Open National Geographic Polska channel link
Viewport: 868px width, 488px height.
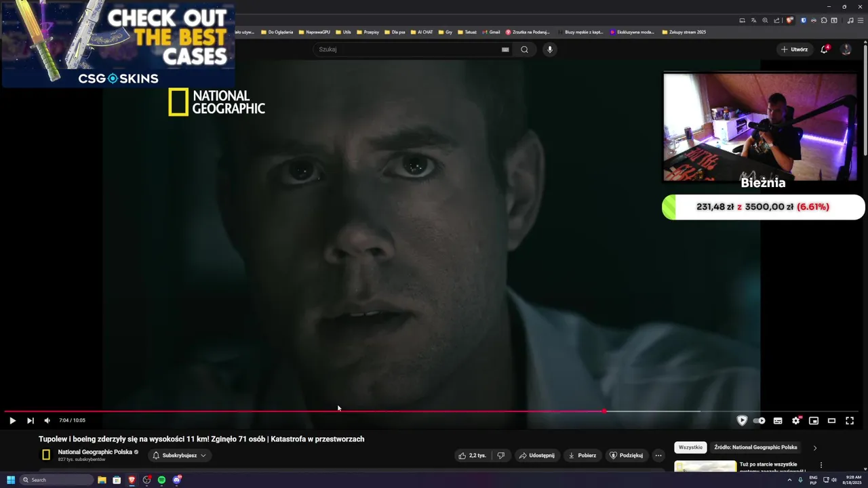click(x=95, y=452)
